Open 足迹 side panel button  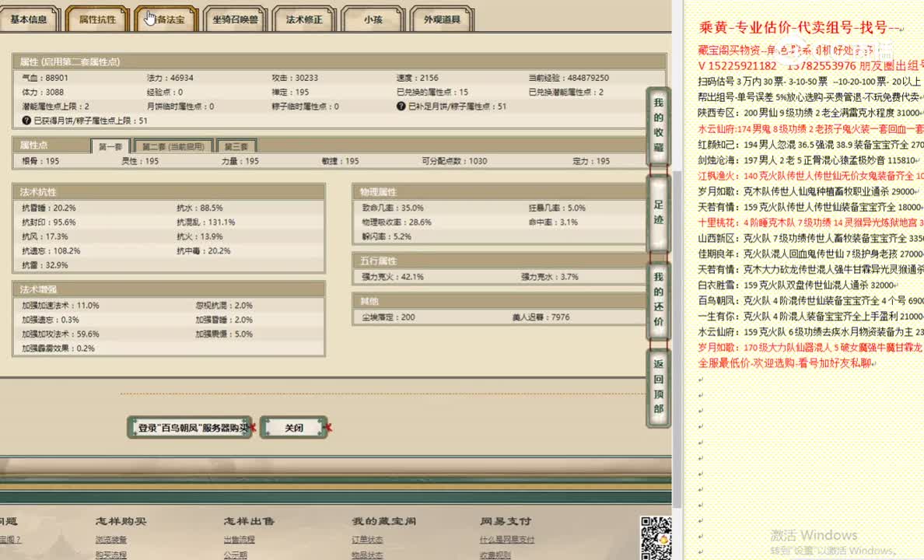pos(658,213)
